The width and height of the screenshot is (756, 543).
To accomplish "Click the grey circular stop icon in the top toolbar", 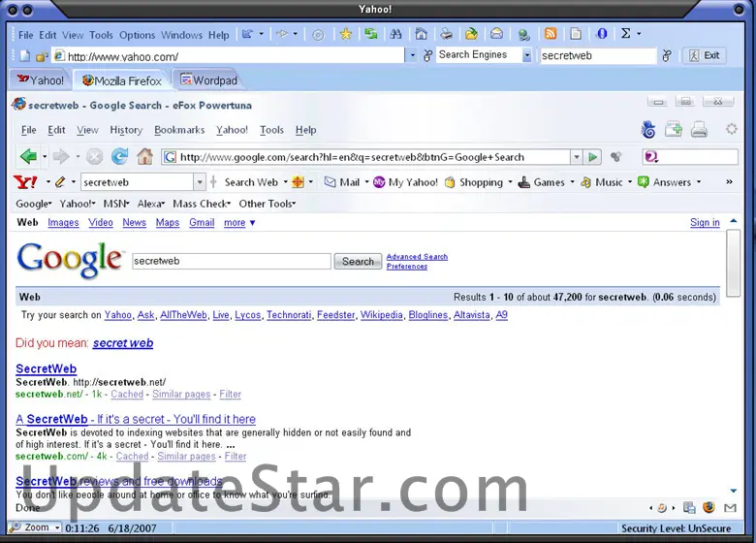I will pos(318,35).
